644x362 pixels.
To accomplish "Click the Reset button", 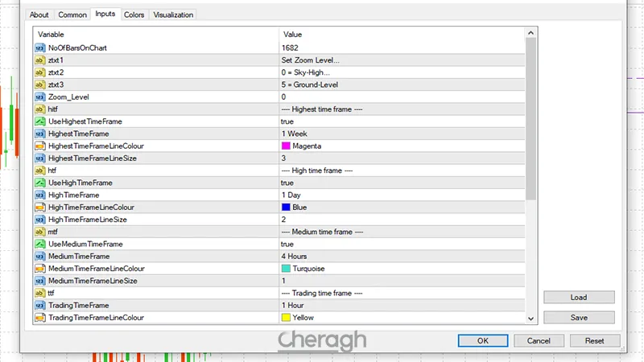I will click(x=594, y=340).
